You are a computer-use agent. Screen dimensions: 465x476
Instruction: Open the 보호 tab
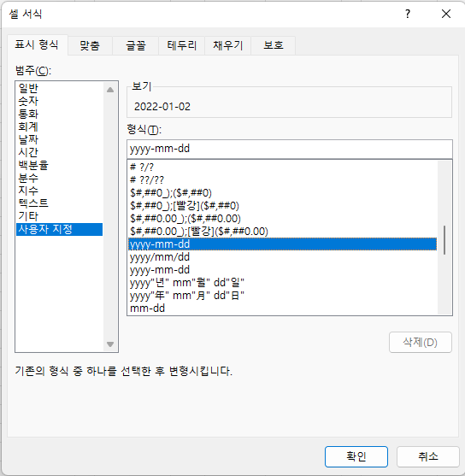[274, 45]
